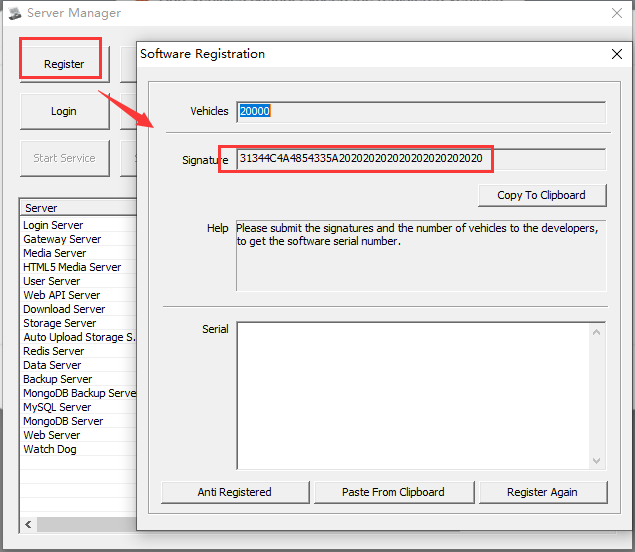Click the Start Service button

(64, 158)
